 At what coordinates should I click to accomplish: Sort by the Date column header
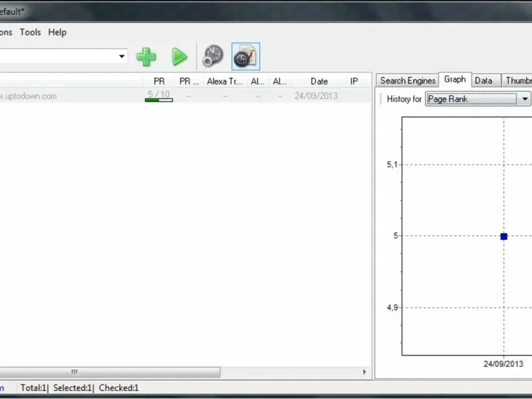[319, 81]
